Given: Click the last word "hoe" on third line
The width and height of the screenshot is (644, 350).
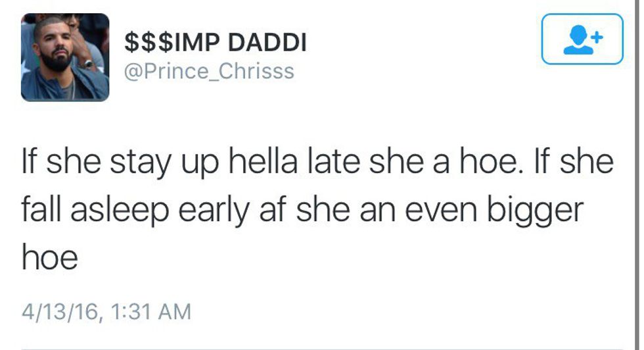Looking at the screenshot, I should click(50, 257).
